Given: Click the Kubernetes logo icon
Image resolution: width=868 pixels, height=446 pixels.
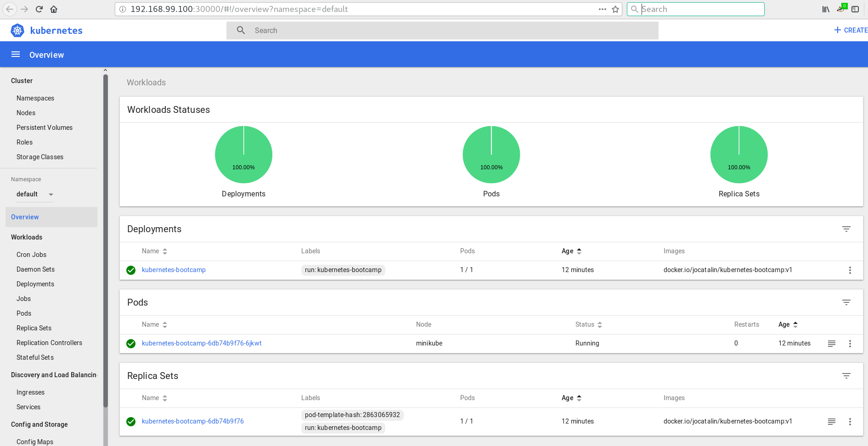Looking at the screenshot, I should tap(17, 31).
